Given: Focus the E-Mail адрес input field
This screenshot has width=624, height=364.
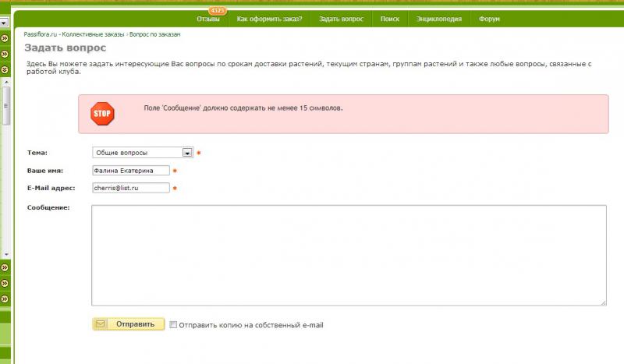Looking at the screenshot, I should (130, 188).
